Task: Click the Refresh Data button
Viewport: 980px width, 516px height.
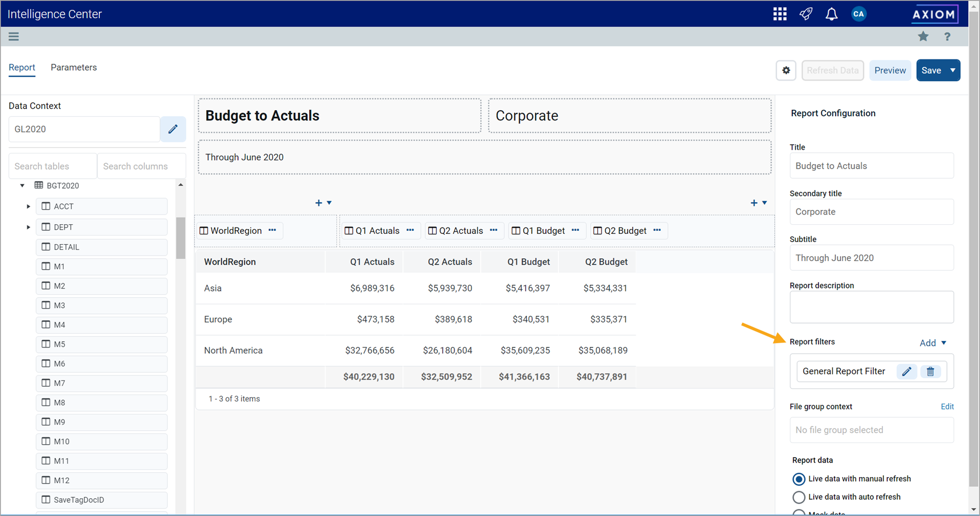Action: [833, 70]
